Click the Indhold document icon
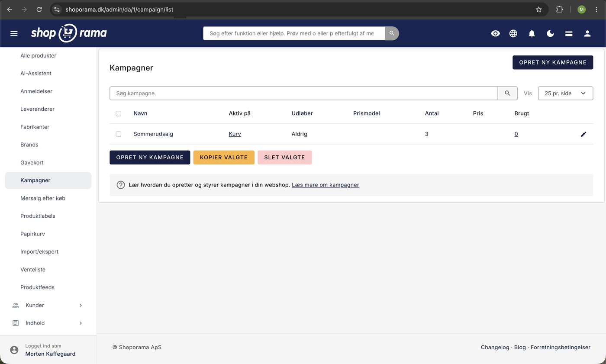The height and width of the screenshot is (364, 606). pos(16,323)
